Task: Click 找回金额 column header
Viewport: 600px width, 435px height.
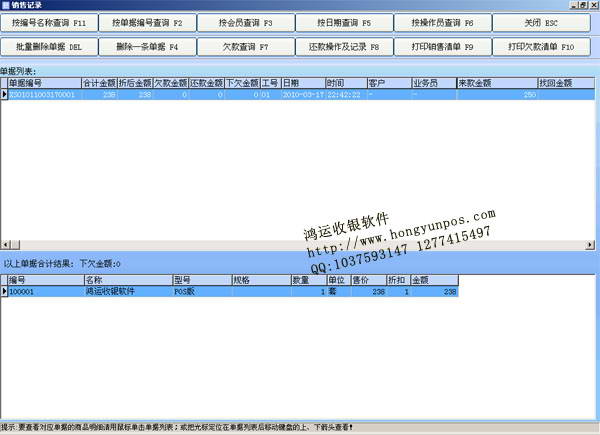Action: pyautogui.click(x=566, y=83)
